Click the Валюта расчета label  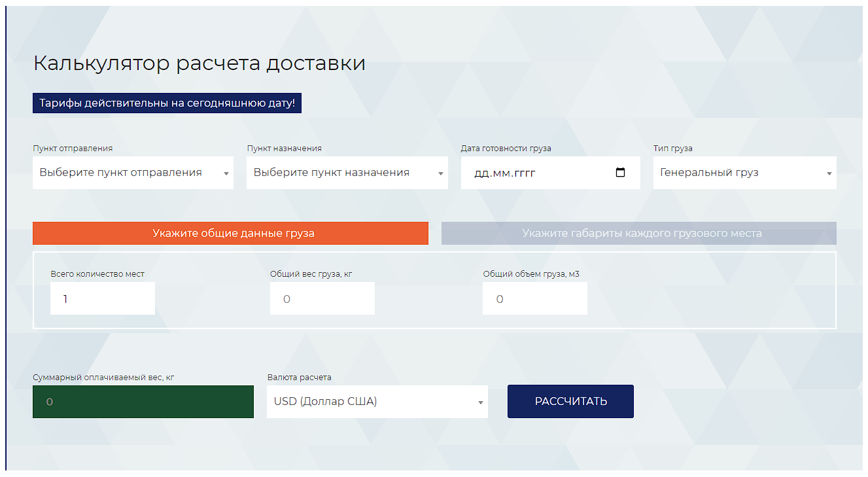[299, 378]
